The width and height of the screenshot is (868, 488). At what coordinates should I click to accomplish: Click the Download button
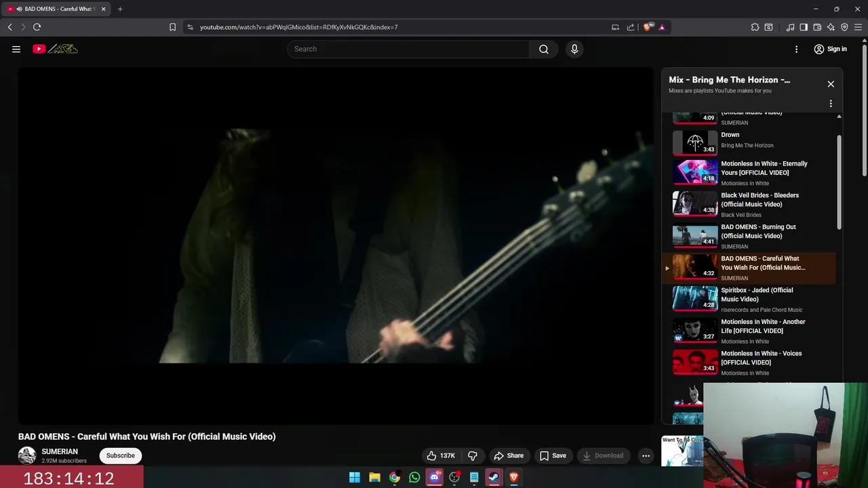(x=604, y=455)
